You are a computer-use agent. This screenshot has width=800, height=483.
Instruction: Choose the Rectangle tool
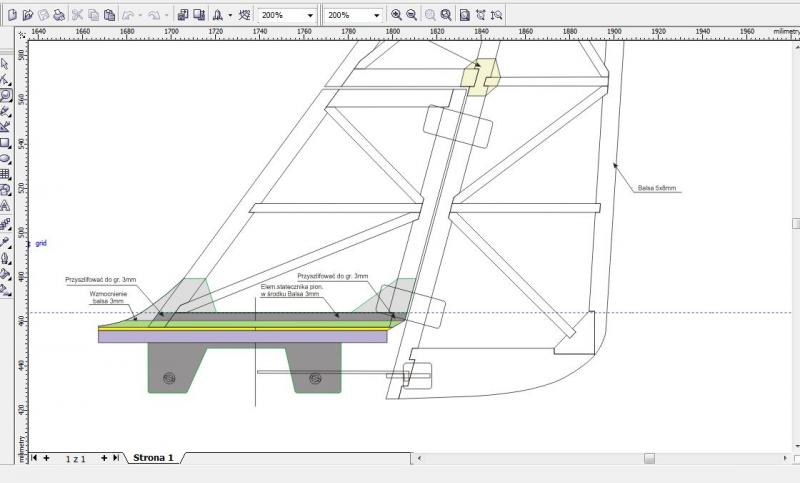[x=6, y=143]
